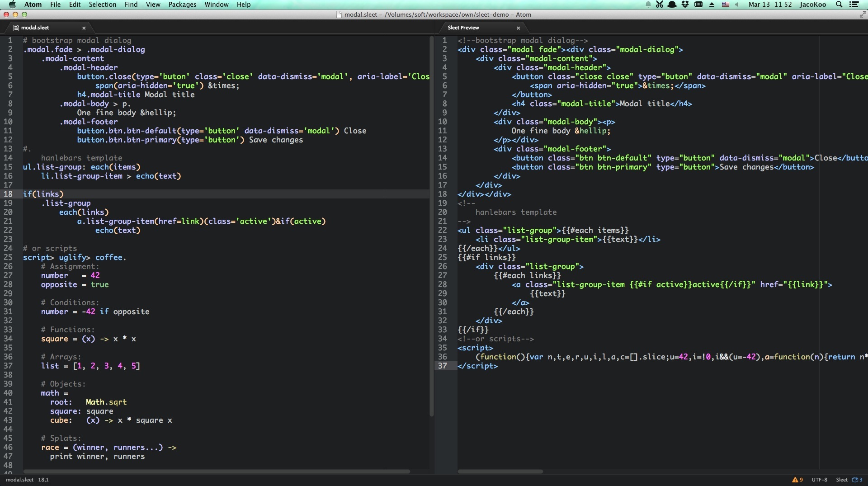Click the notification bell menu bar icon
Viewport: 868px width, 486px height.
tap(648, 5)
